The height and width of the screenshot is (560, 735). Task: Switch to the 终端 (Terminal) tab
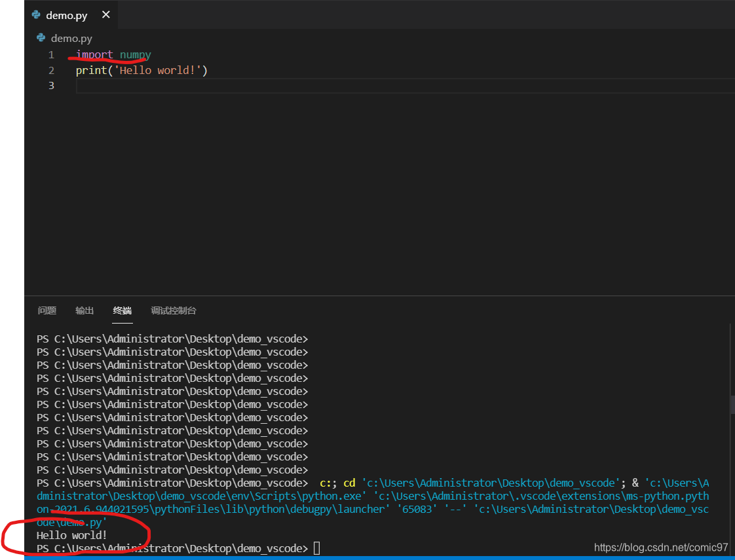point(122,310)
